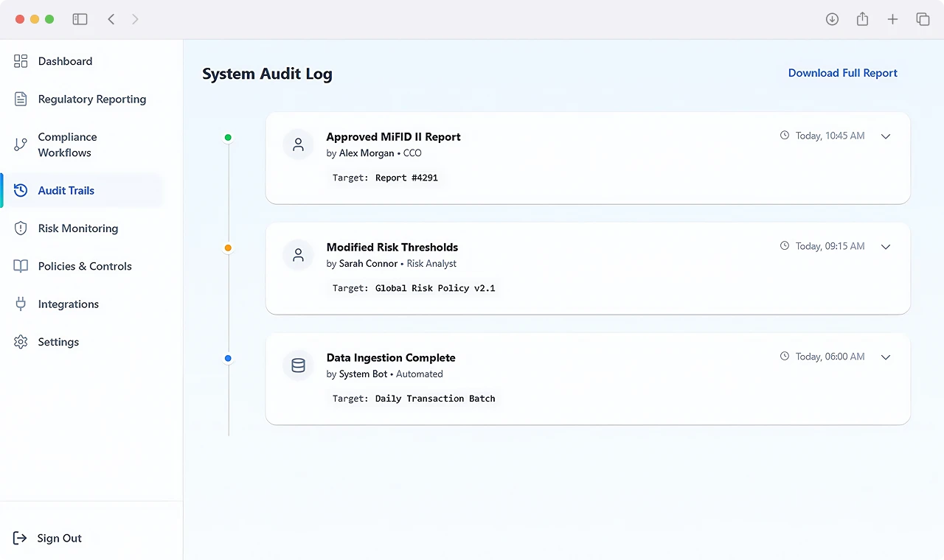Viewport: 944px width, 560px height.
Task: Click the Report #4291 target text
Action: click(406, 178)
